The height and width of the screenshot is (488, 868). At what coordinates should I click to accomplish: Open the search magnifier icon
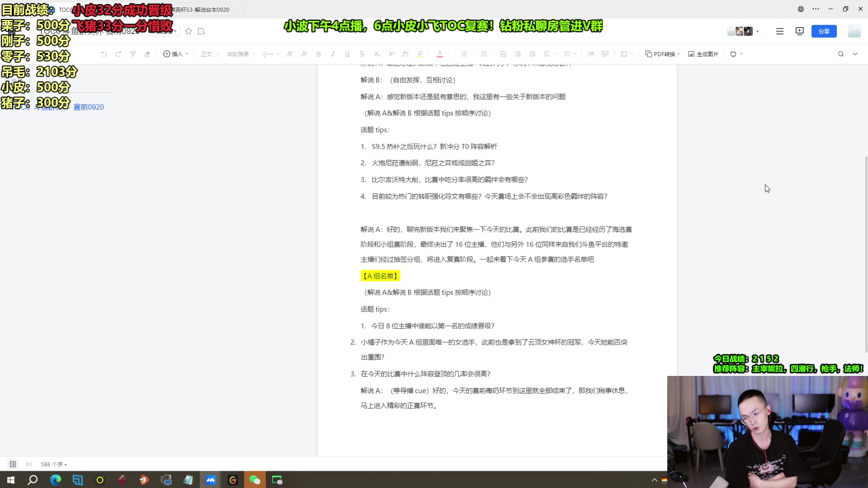click(841, 54)
